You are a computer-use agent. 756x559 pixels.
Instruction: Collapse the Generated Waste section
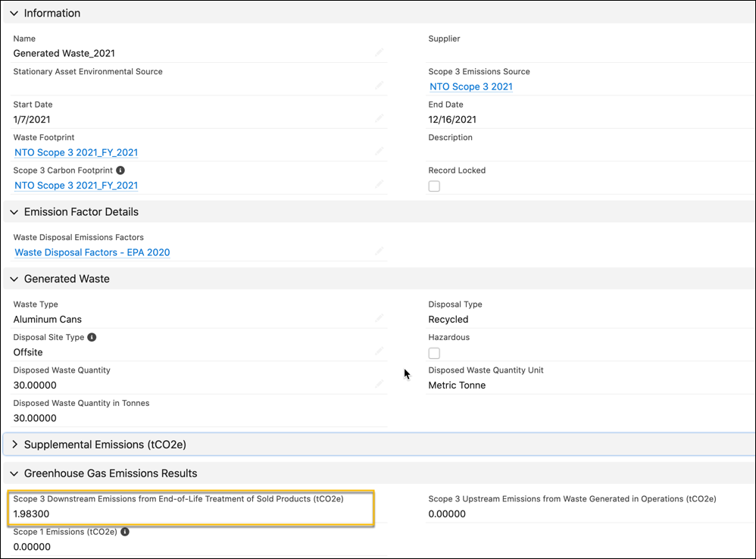[14, 279]
